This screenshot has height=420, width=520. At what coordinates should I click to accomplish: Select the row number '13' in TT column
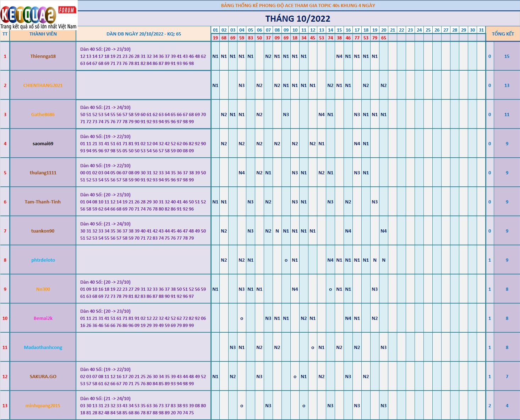coord(5,405)
